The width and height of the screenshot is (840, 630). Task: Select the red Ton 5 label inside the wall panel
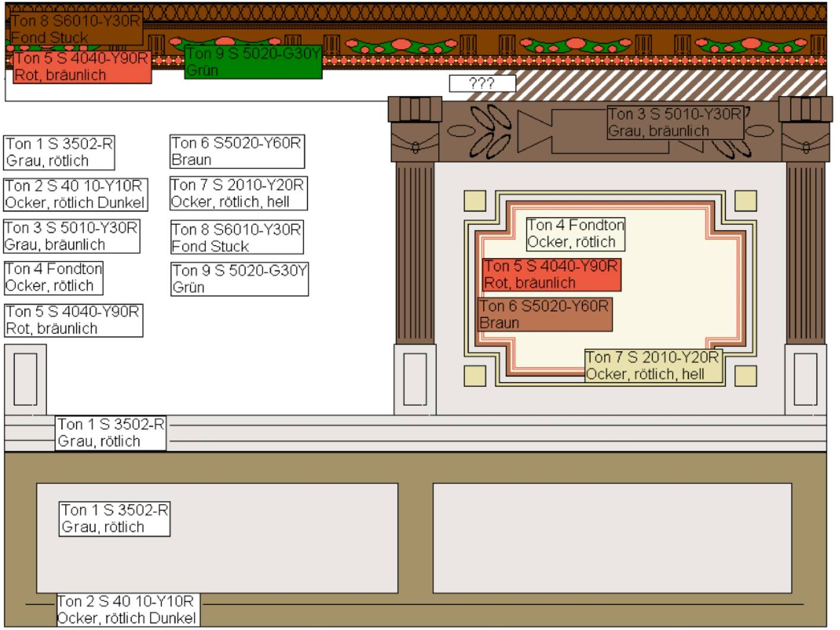click(x=551, y=274)
